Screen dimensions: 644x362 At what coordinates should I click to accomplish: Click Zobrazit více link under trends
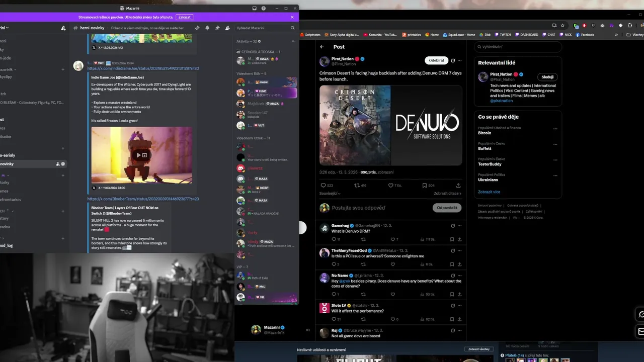pos(489,192)
